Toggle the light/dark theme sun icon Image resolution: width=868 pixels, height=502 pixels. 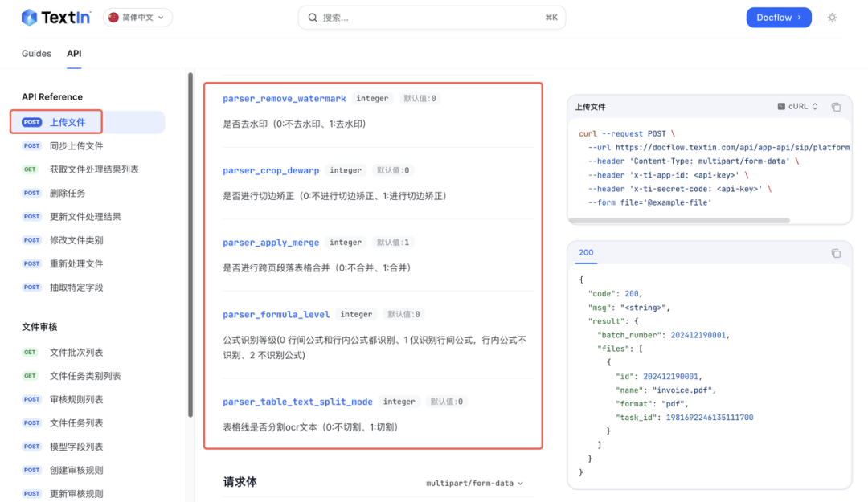click(832, 18)
